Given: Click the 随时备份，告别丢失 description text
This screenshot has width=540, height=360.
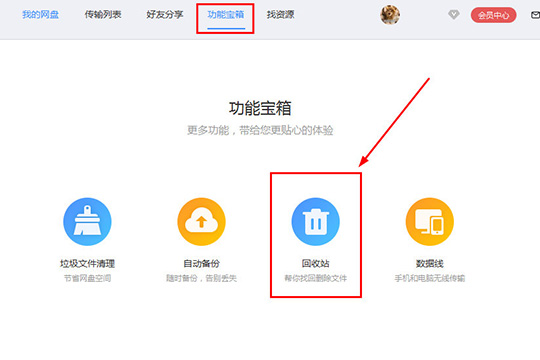Looking at the screenshot, I should (201, 278).
